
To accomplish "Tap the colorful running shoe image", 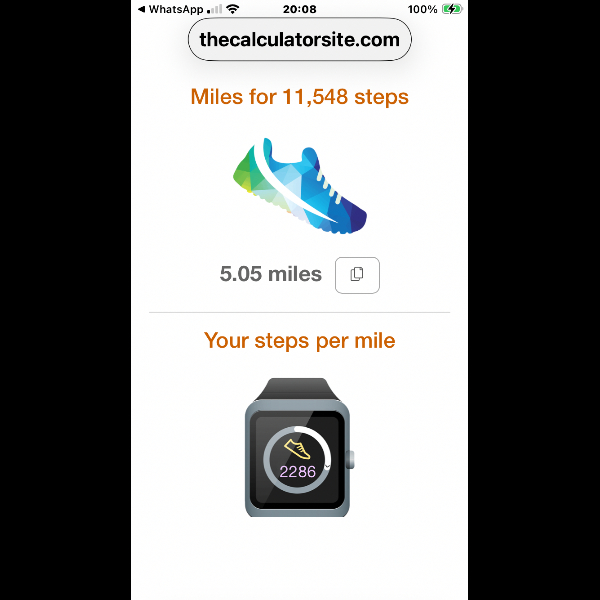I will (x=300, y=186).
